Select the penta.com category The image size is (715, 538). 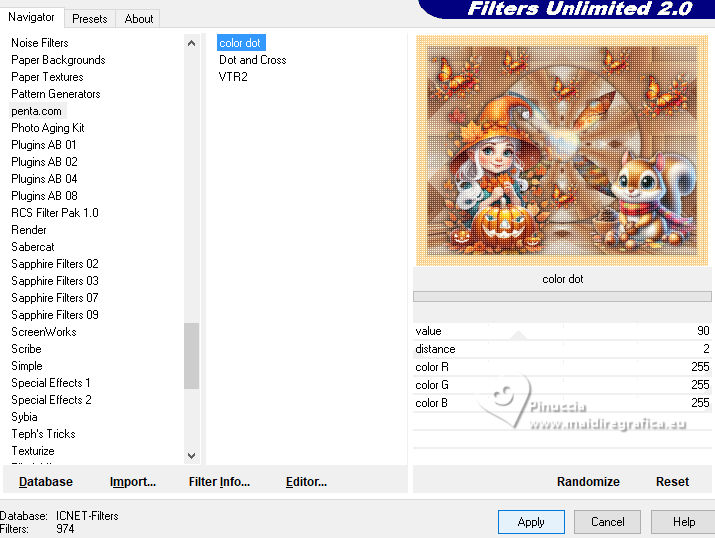(36, 111)
